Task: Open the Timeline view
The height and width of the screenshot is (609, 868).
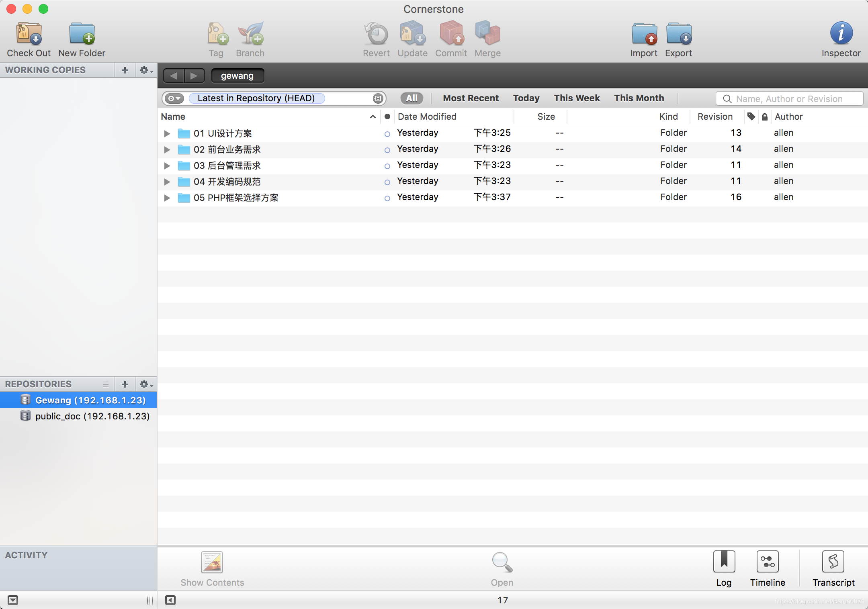Action: pyautogui.click(x=768, y=562)
